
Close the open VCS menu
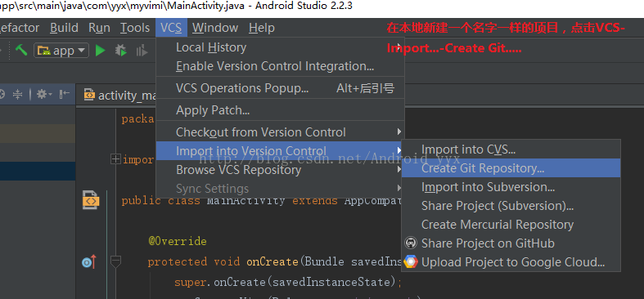tap(171, 28)
